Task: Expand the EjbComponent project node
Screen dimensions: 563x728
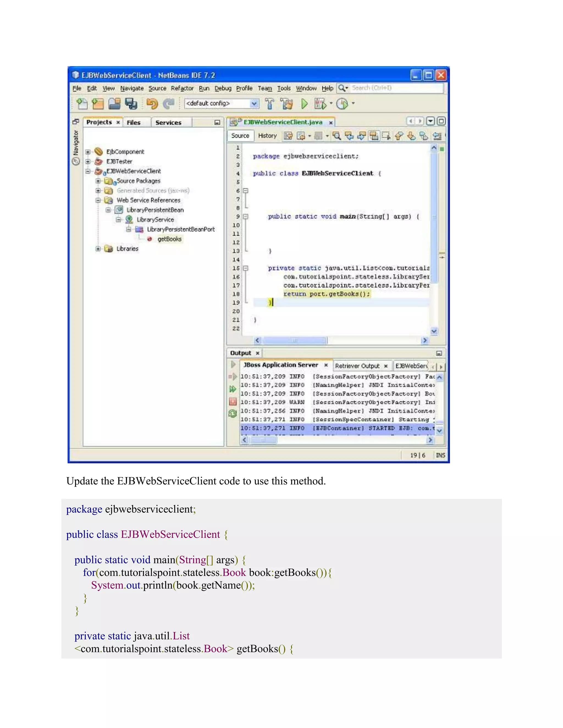Action: (x=88, y=152)
